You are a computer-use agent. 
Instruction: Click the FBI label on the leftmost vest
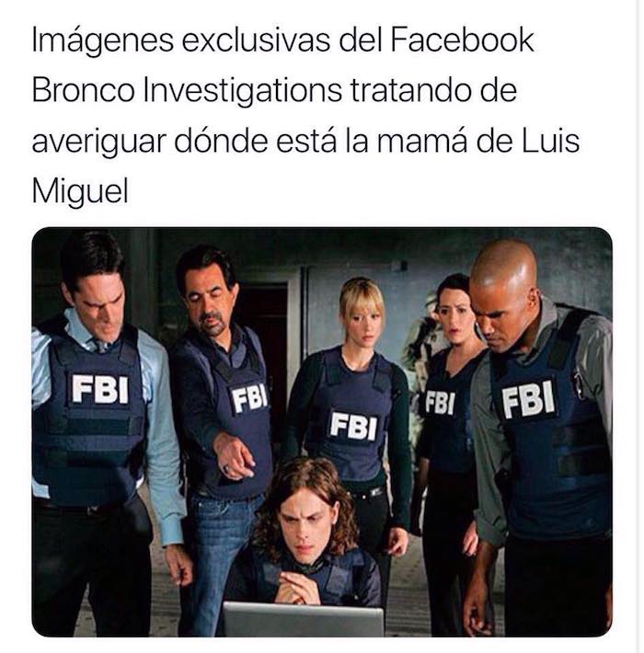coord(100,389)
